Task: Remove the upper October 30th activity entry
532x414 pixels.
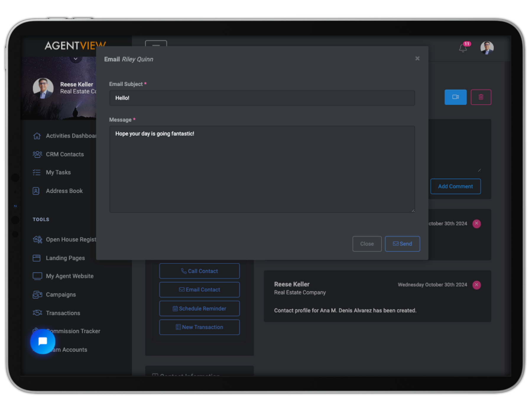Action: pyautogui.click(x=476, y=224)
